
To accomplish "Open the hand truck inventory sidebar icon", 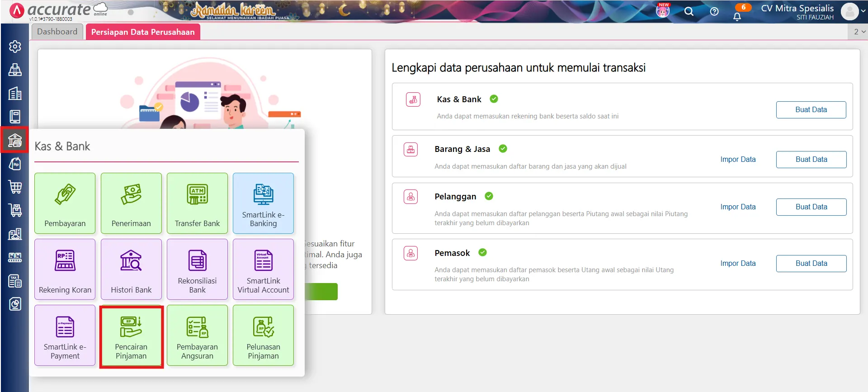I will click(15, 210).
